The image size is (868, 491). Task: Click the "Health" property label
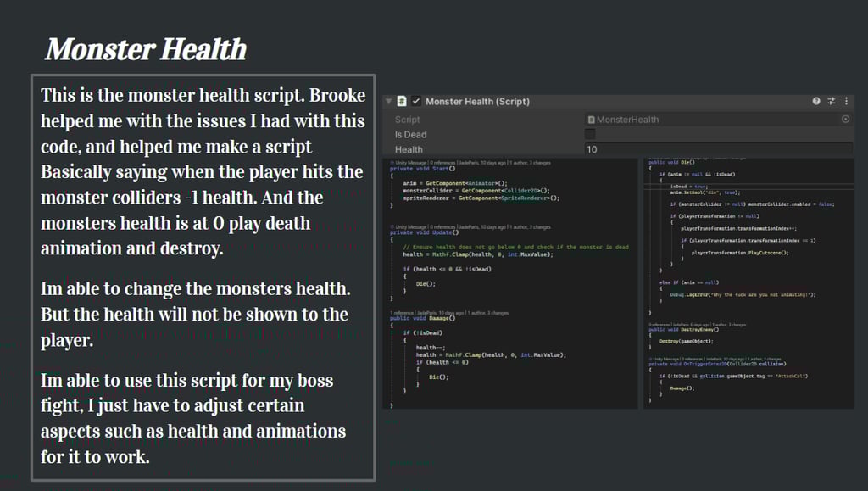pos(409,149)
